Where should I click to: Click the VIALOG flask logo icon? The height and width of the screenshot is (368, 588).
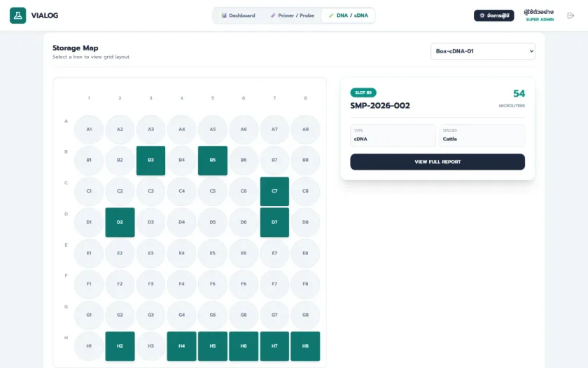click(17, 15)
